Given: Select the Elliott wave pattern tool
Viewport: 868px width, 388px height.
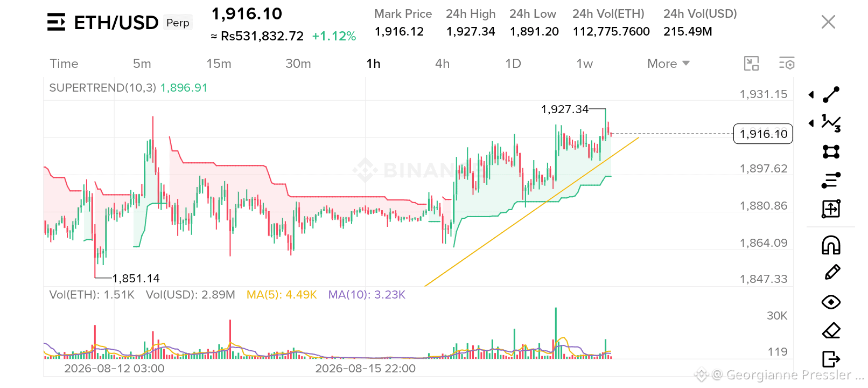Looking at the screenshot, I should coord(831,123).
